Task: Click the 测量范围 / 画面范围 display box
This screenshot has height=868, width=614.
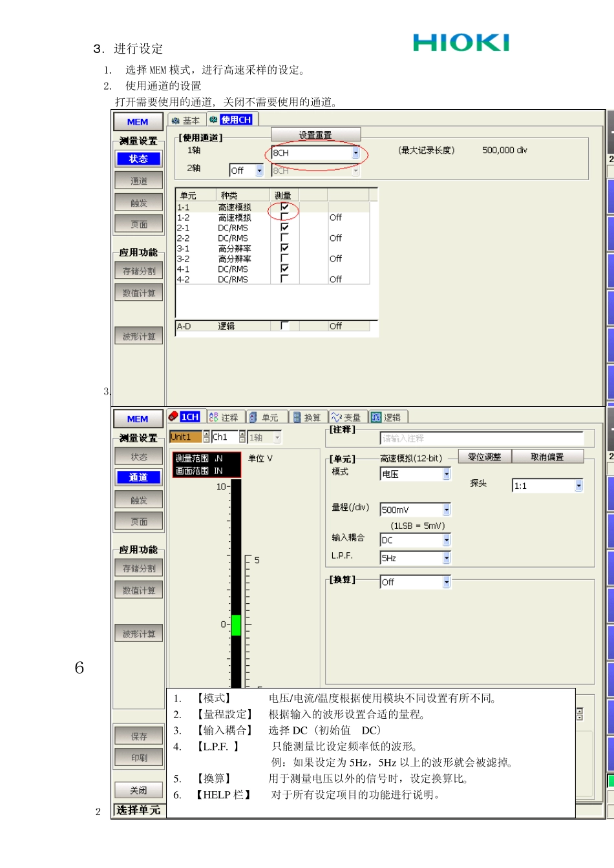Action: pyautogui.click(x=207, y=464)
